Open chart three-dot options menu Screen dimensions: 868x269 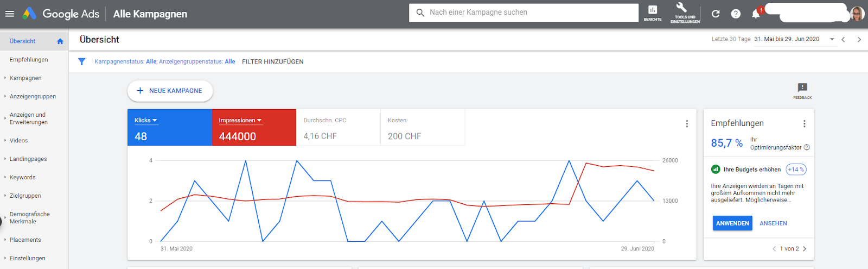[x=687, y=124]
